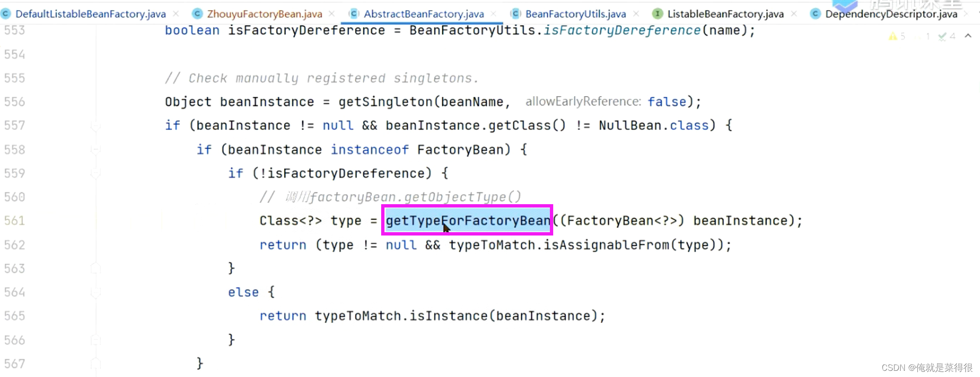Collapse the fold marker at line 559
980x377 pixels.
tap(96, 174)
